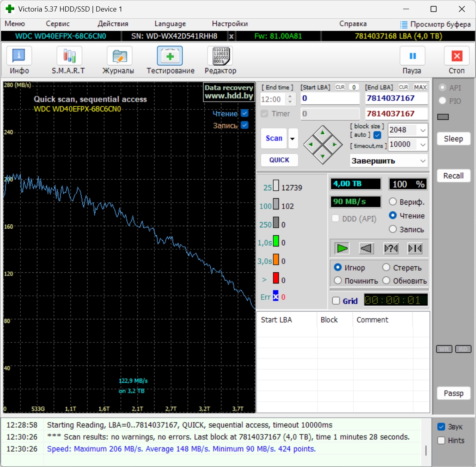Click the red Стоп stop icon
476x467 pixels.
coord(456,56)
